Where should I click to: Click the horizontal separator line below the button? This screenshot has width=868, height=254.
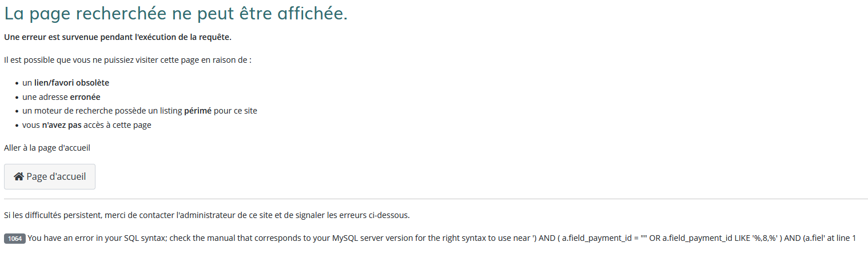[x=435, y=199]
